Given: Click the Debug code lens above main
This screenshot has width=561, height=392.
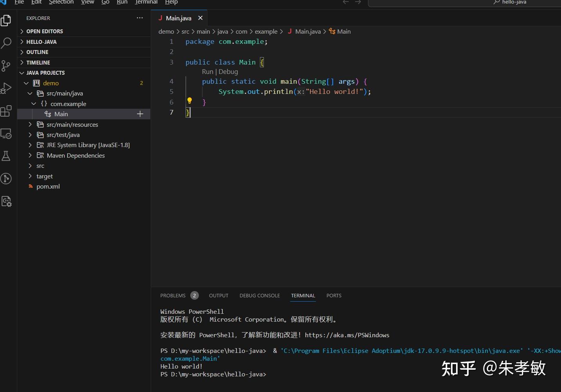Looking at the screenshot, I should (x=229, y=72).
